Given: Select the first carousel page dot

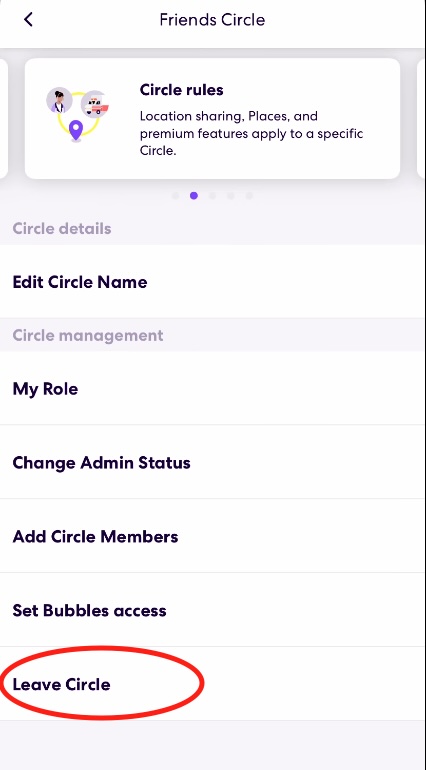Looking at the screenshot, I should [x=175, y=196].
